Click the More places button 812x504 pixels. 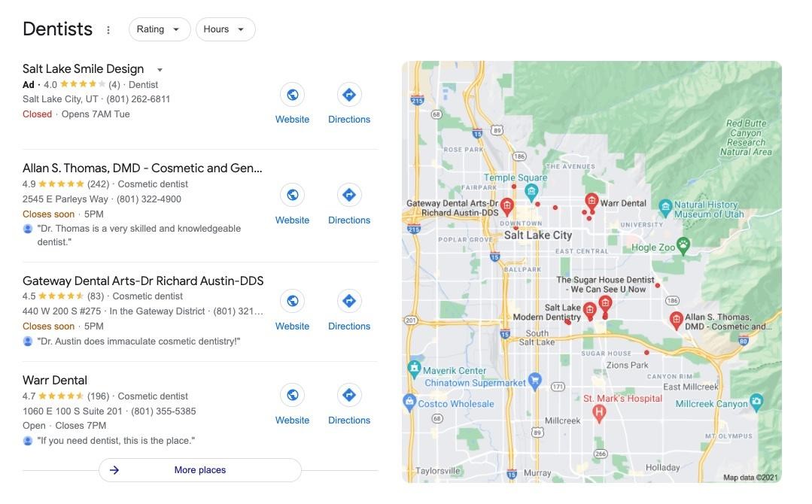(200, 470)
